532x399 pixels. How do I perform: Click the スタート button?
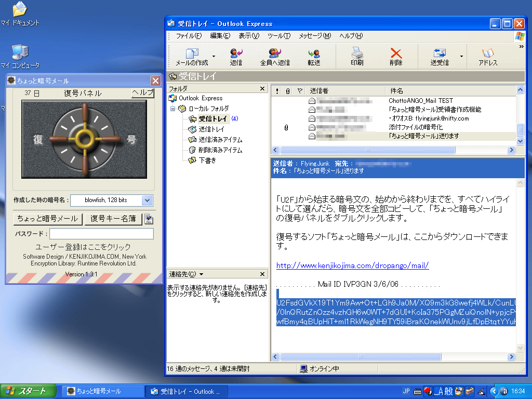(28, 391)
